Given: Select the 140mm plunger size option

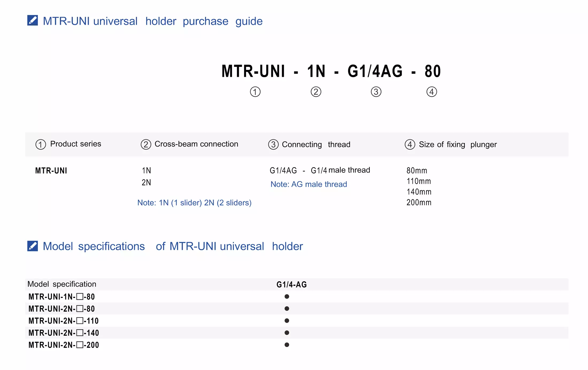Looking at the screenshot, I should 419,192.
